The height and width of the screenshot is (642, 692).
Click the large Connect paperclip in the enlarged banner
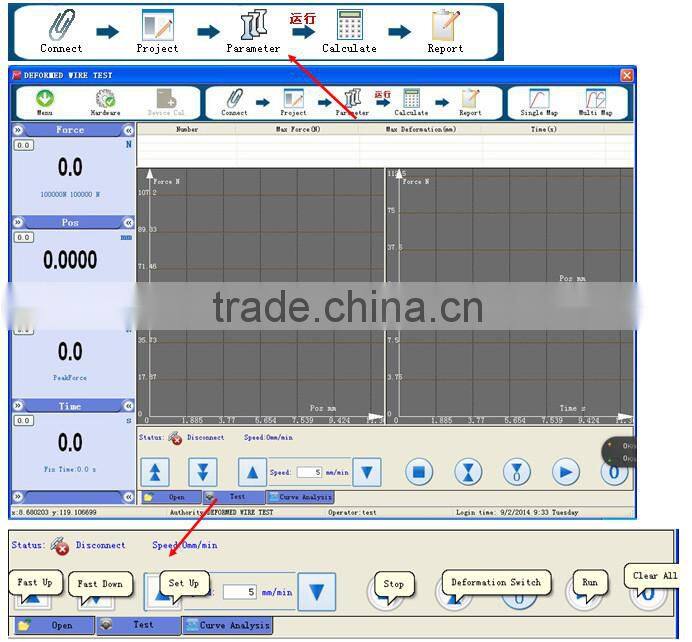coord(62,25)
